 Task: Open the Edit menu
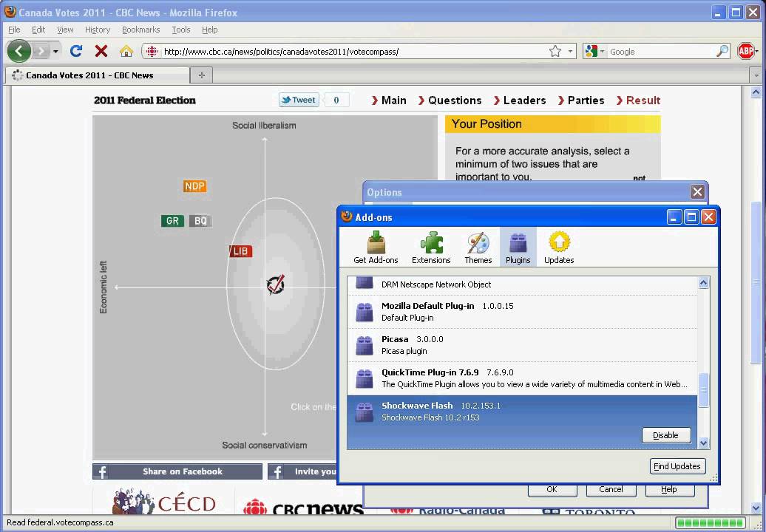38,30
